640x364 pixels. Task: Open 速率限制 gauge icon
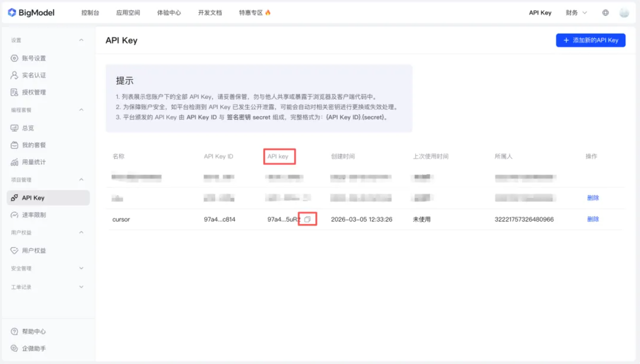point(14,215)
